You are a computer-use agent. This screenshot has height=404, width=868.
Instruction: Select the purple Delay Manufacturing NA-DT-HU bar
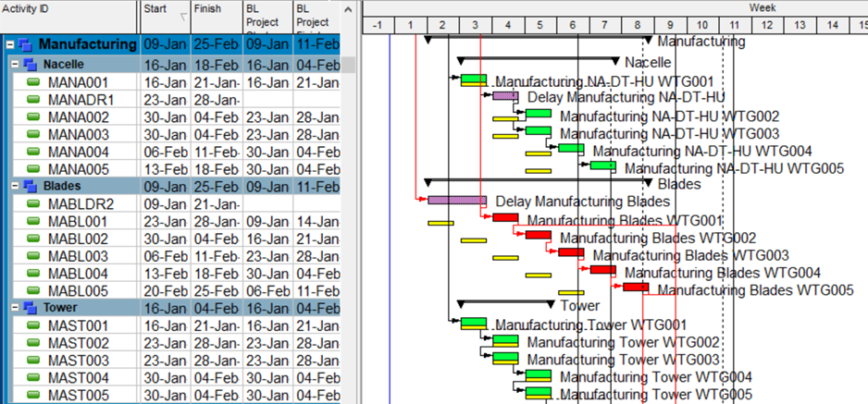(x=505, y=95)
